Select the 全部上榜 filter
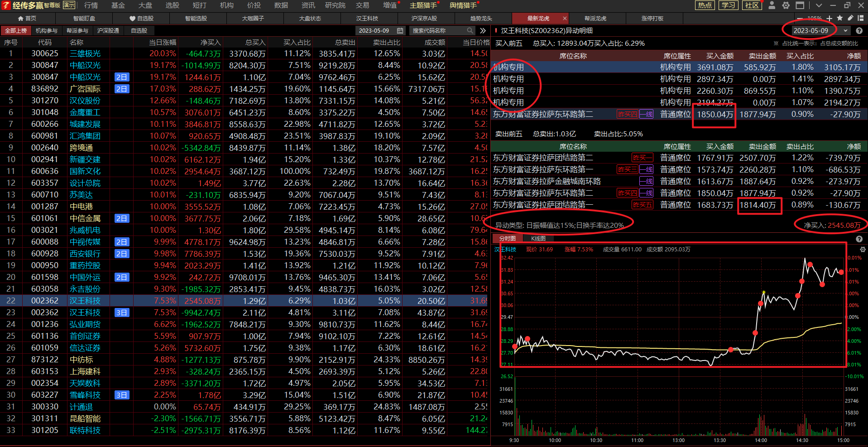This screenshot has height=447, width=868. tap(16, 30)
